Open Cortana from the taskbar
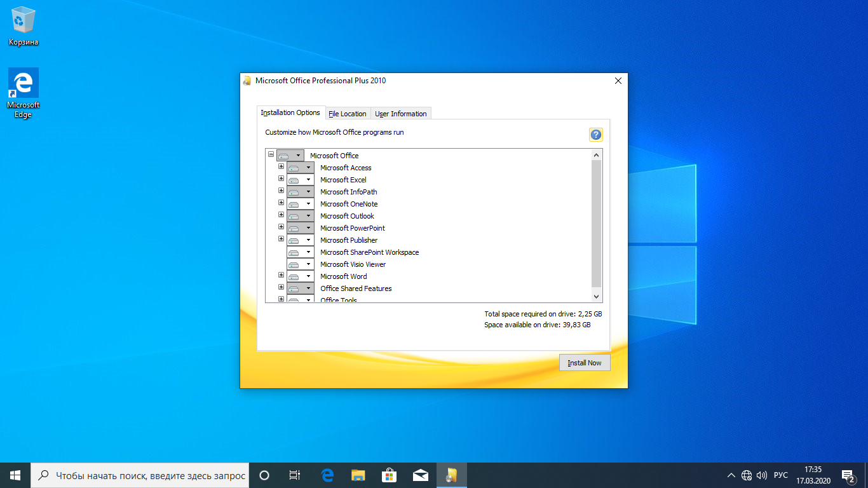868x488 pixels. [x=264, y=475]
